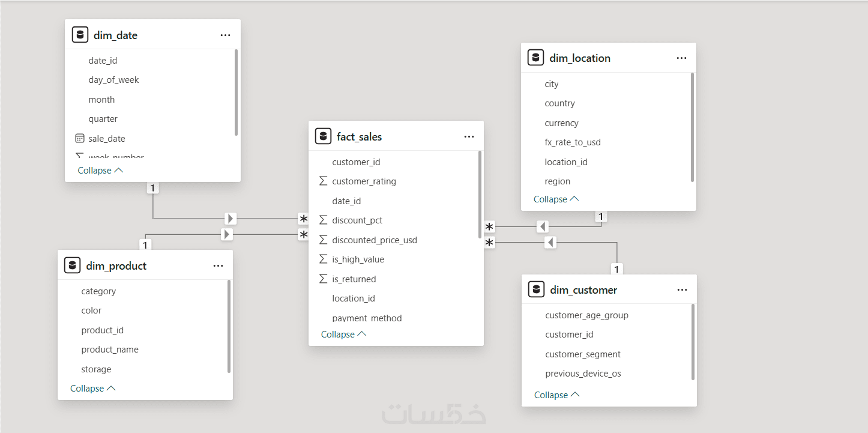
Task: Click filter direction arrow on dim_date relationship
Action: click(x=231, y=218)
